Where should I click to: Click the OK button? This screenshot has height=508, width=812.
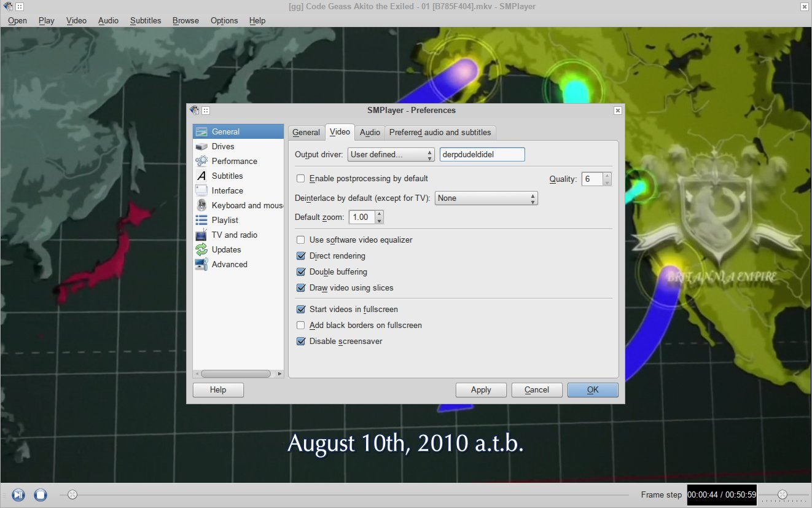click(593, 390)
